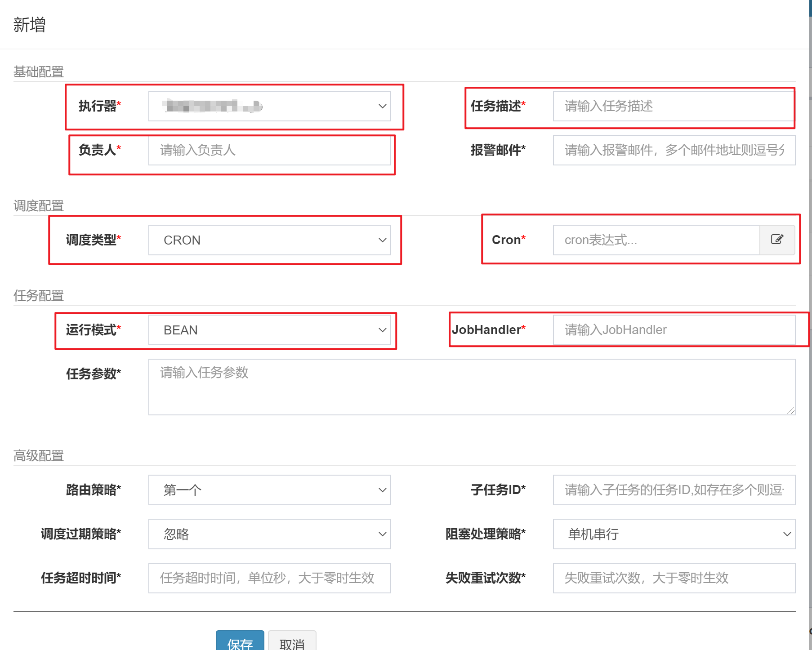Click the 调度配置 section heading
Viewport: 812px width, 650px height.
coord(39,206)
